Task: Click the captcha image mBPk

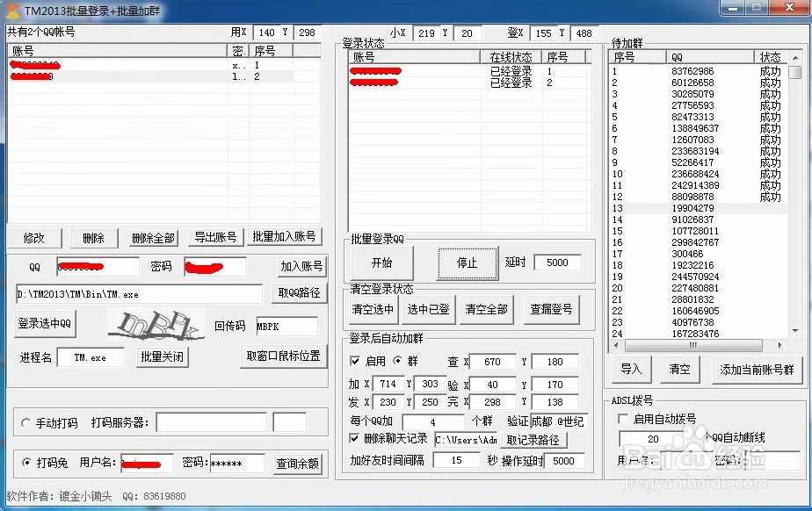Action: tap(156, 325)
